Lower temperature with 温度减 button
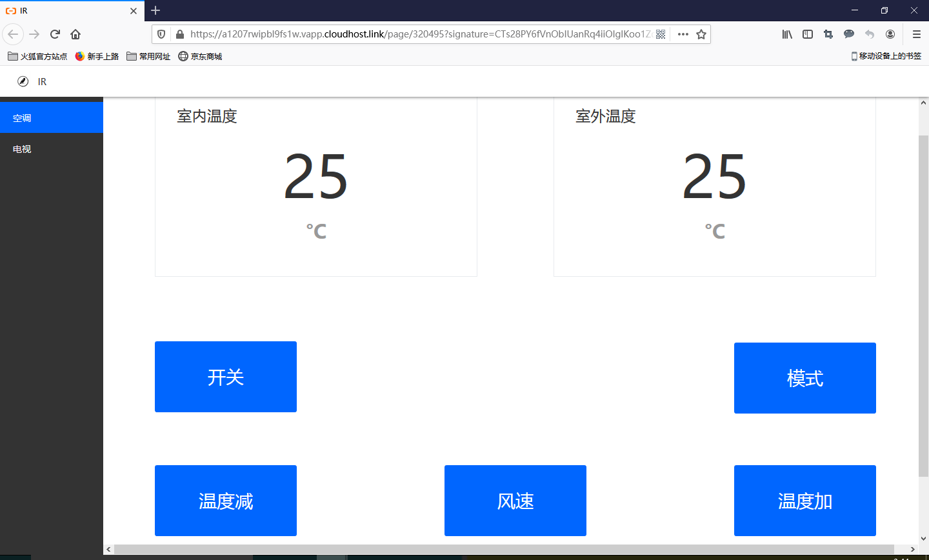Viewport: 929px width, 560px height. coord(226,501)
